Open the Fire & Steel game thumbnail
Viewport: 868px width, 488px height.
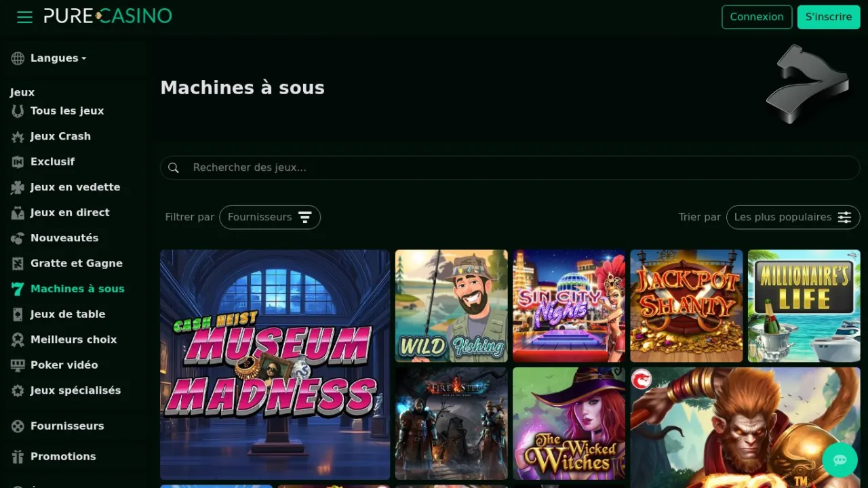coord(452,424)
